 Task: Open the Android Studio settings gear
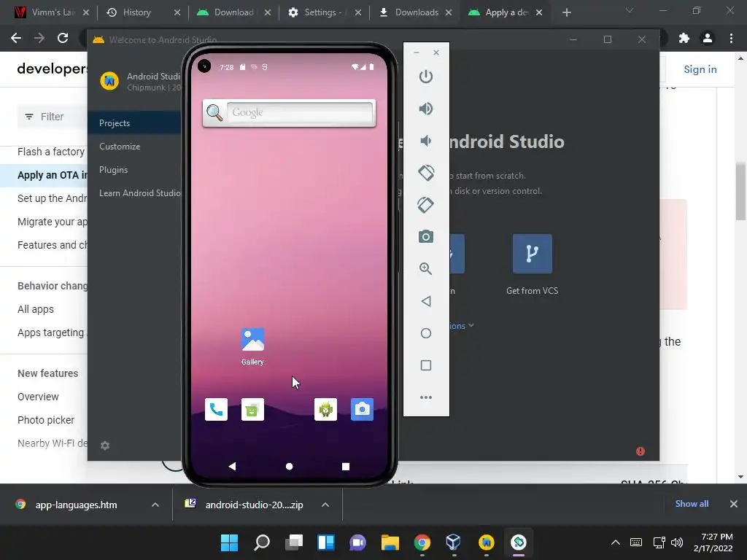[x=105, y=446]
